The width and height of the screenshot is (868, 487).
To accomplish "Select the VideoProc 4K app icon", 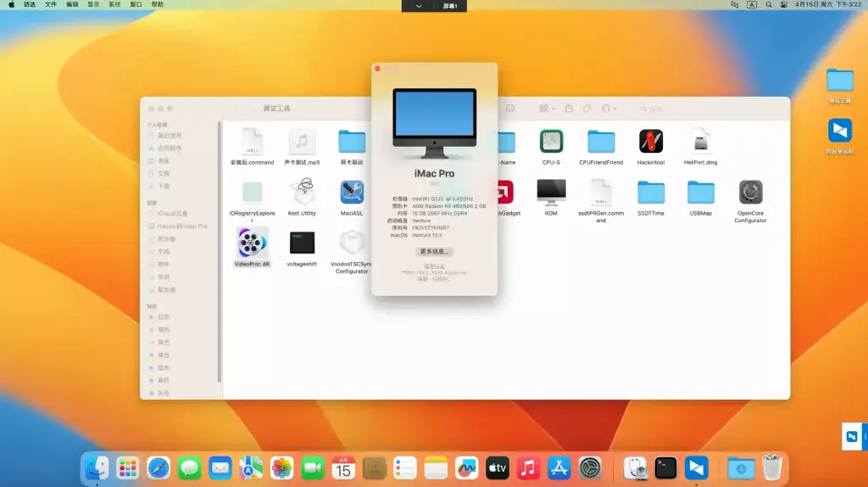I will coord(252,243).
